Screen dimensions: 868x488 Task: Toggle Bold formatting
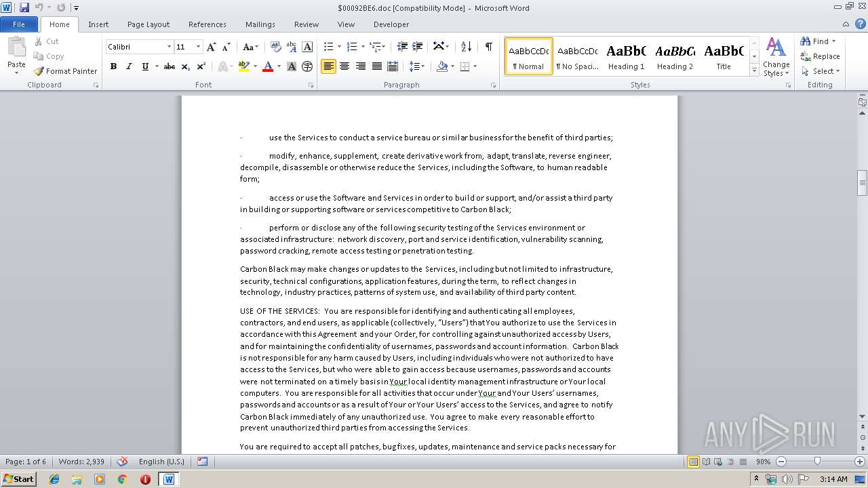tap(113, 66)
